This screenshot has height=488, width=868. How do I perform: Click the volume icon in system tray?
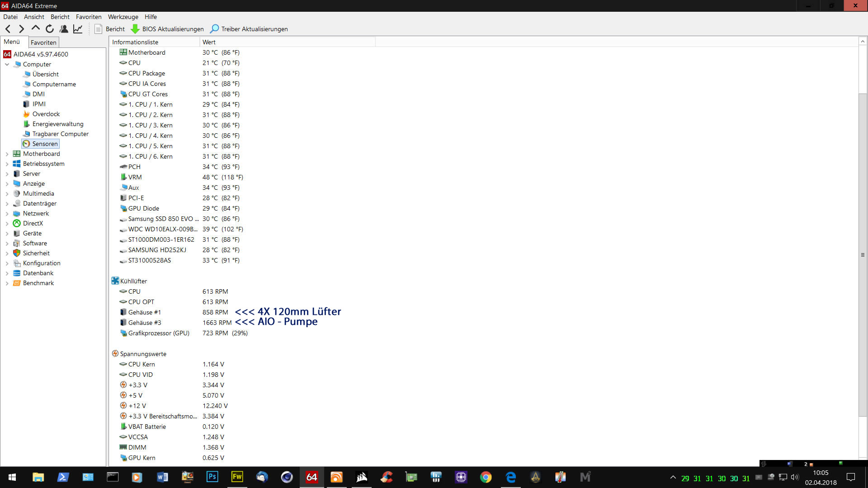pos(795,477)
